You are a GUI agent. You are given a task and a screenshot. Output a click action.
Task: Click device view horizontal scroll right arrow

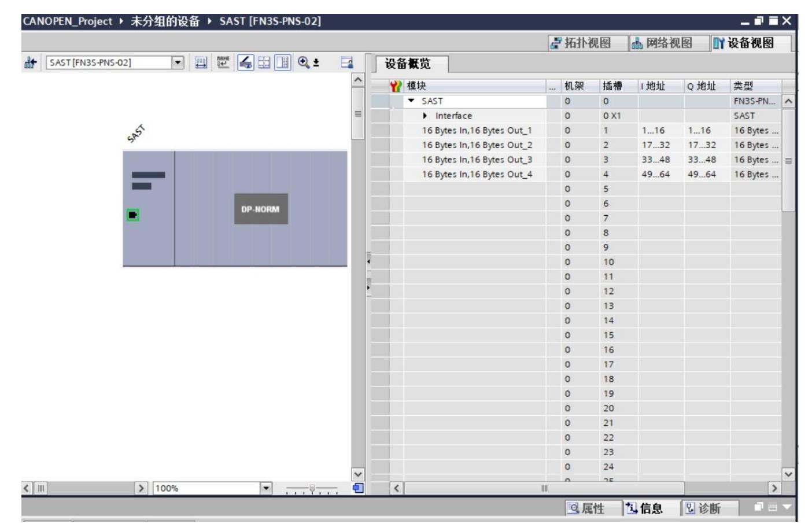pos(141,488)
